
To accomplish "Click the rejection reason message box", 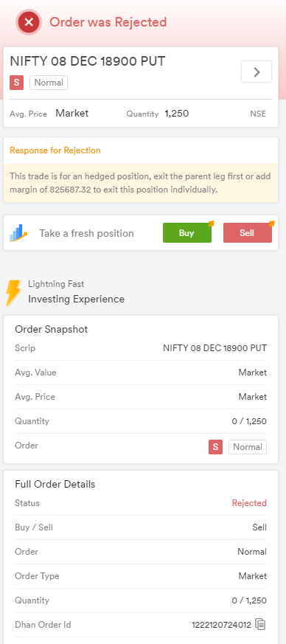I will tap(141, 183).
